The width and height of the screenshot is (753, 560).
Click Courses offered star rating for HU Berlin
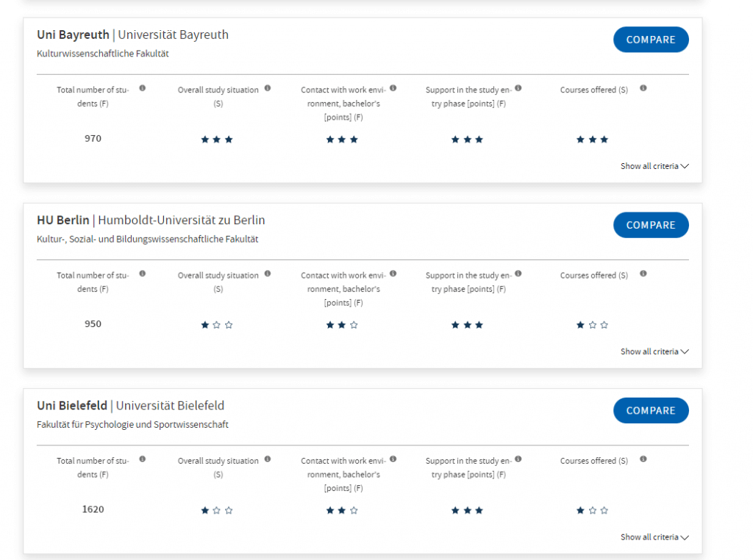[593, 325]
